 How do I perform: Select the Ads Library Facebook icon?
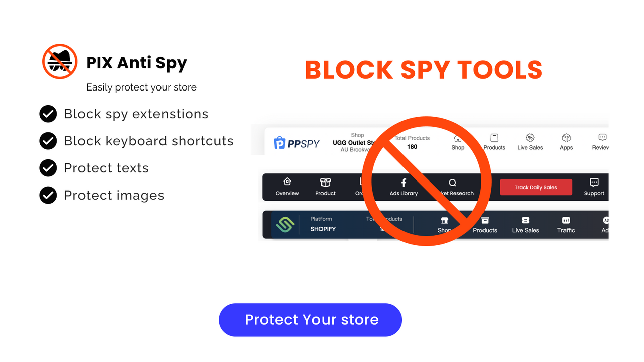point(404,183)
